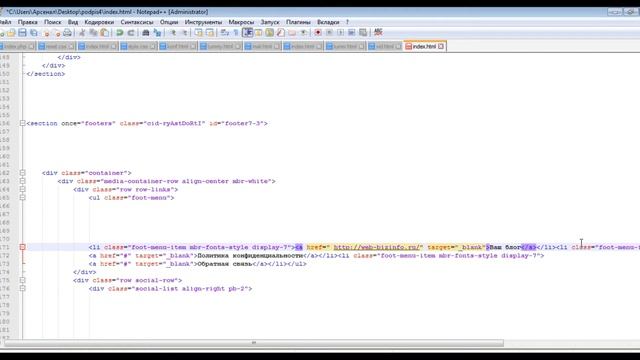
Task: Collapse the footer section fold at line 156
Action: pyautogui.click(x=22, y=123)
